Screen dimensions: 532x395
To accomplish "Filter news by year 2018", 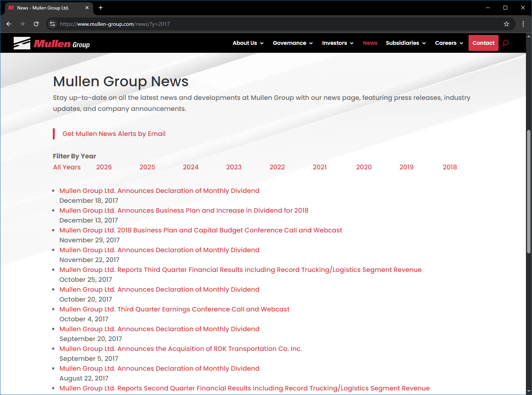I will click(450, 167).
